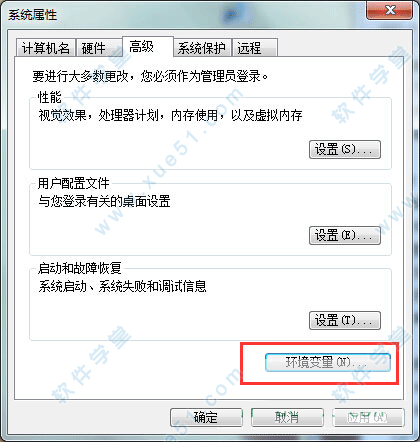Switch to the 计算机名 tab

point(46,48)
